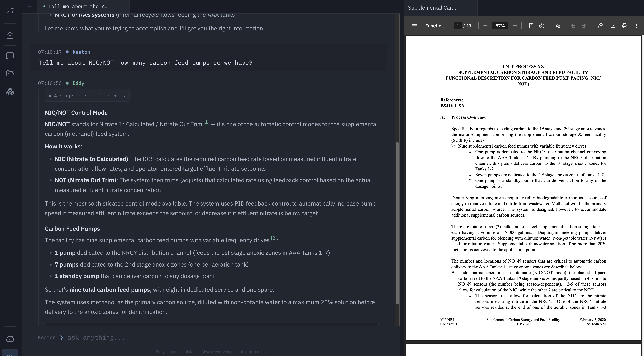644x356 pixels.
Task: Click the modules cube icon in sidebar
Action: click(10, 91)
